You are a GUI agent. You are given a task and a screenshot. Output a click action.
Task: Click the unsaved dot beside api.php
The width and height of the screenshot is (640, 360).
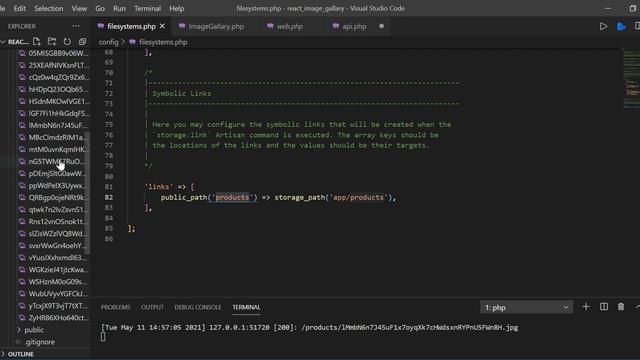[x=381, y=26]
